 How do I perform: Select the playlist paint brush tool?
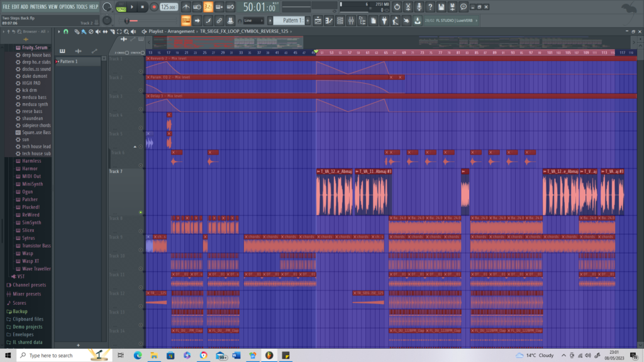point(84,31)
